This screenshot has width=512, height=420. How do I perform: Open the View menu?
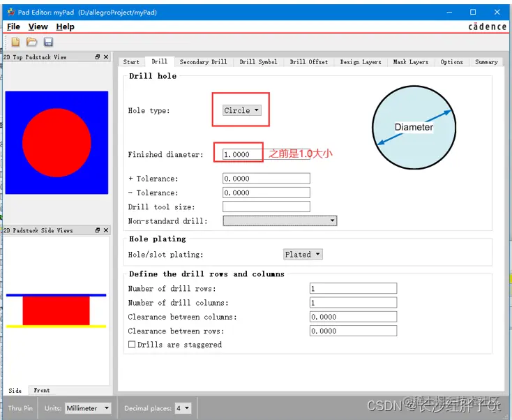pyautogui.click(x=38, y=27)
